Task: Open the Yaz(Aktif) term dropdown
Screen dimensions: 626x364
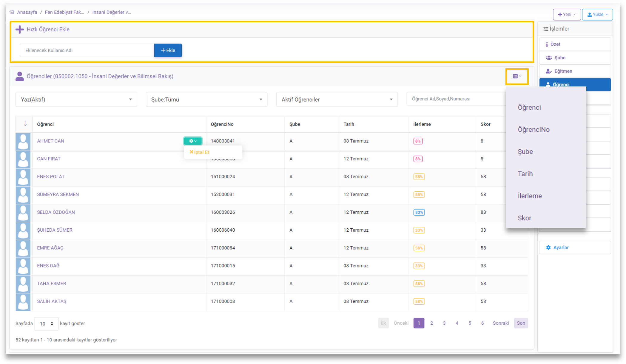Action: pos(76,100)
